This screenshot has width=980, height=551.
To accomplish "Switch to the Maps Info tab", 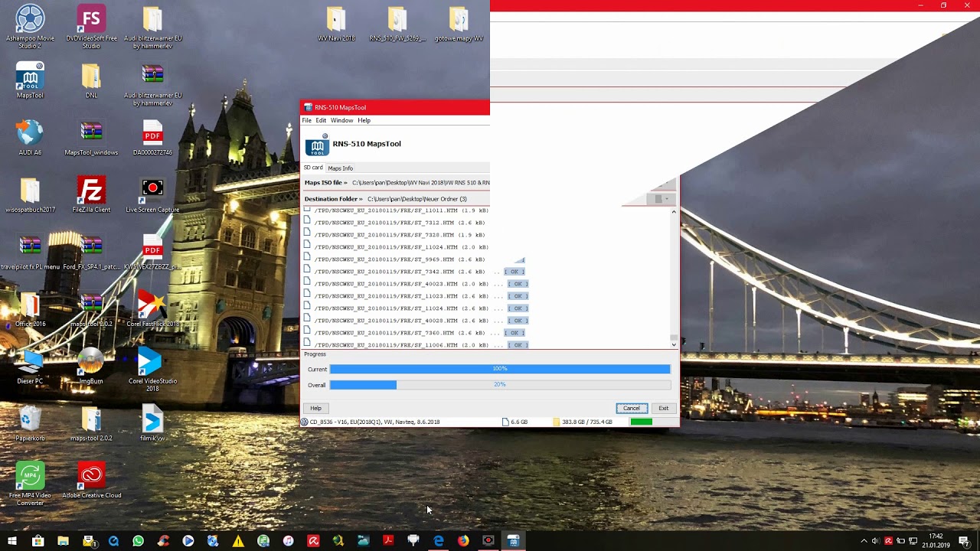I will (x=341, y=168).
